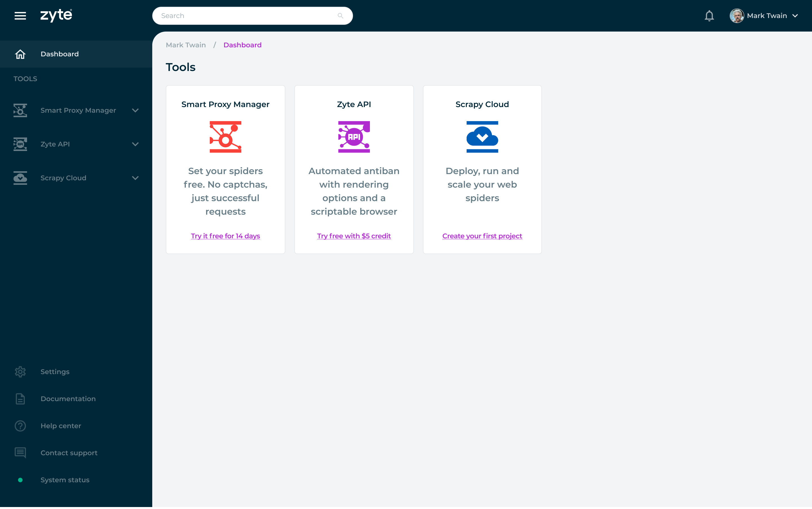The width and height of the screenshot is (812, 509).
Task: Expand the Smart Proxy Manager section
Action: click(135, 110)
